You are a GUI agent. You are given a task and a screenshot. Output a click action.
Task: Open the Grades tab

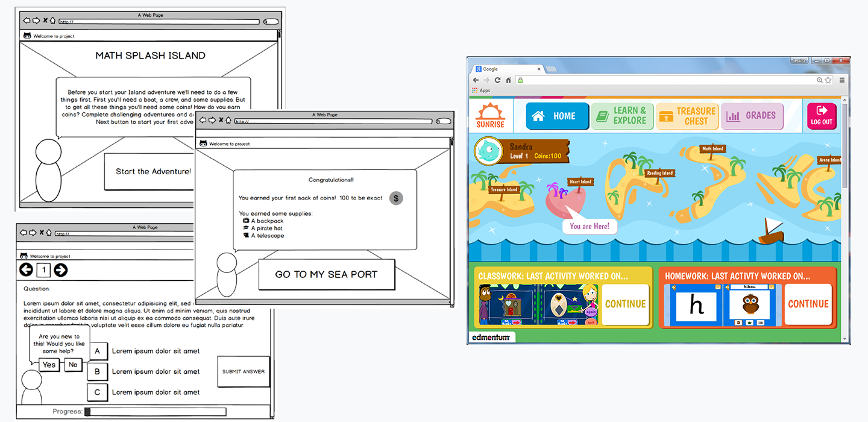[x=752, y=116]
